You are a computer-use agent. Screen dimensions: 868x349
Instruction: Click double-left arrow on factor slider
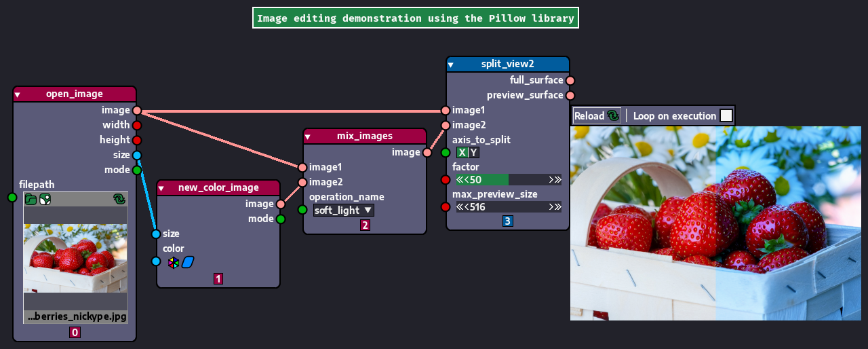tap(459, 180)
